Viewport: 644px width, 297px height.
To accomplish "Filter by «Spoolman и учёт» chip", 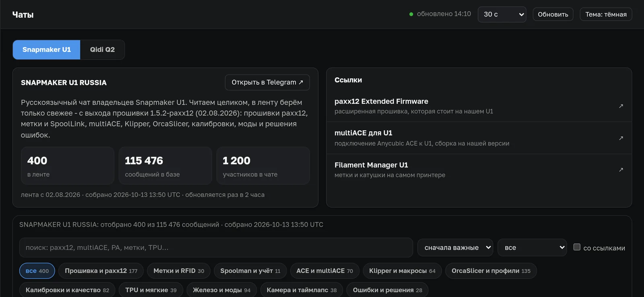I will 250,271.
